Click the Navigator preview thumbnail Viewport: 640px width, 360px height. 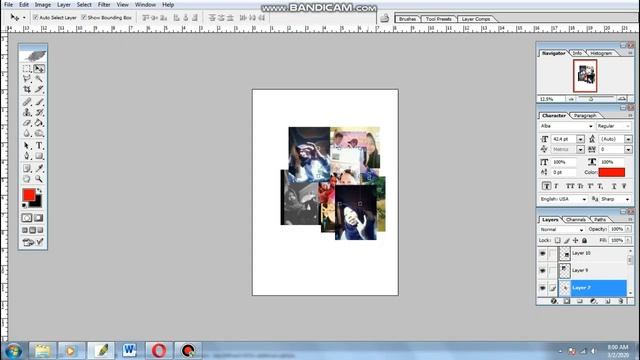585,76
